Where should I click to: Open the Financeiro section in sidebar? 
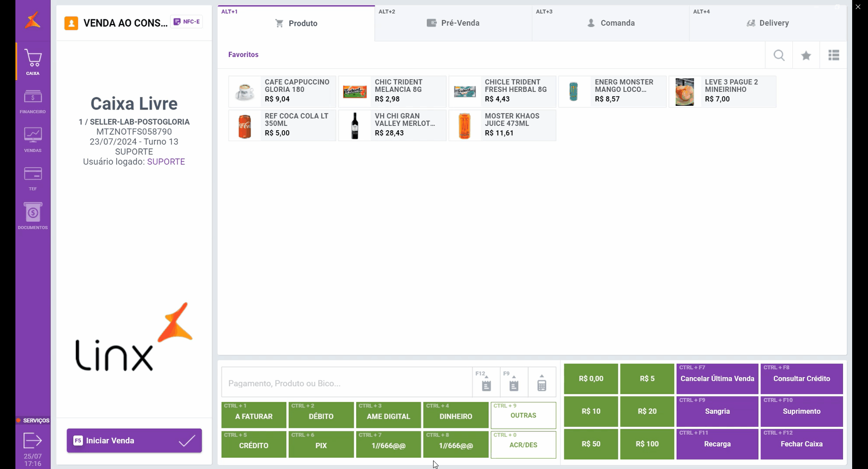coord(33,101)
